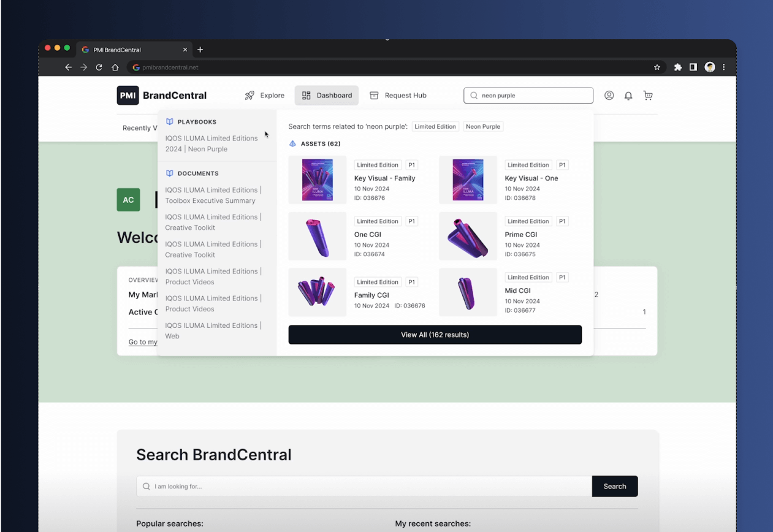Open the browser extensions puzzle icon

[678, 67]
